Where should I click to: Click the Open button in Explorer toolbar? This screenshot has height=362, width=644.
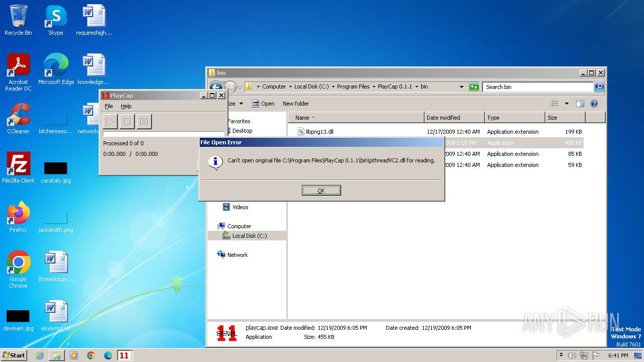pyautogui.click(x=264, y=104)
